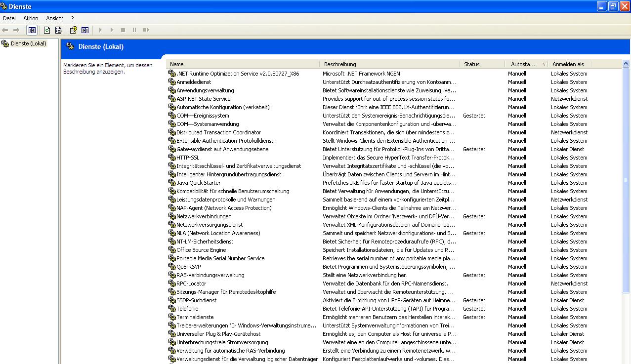Click Lokaler Dienst cell in SSDP-Suchdienst row
Screen dimensions: 631x364
568,300
